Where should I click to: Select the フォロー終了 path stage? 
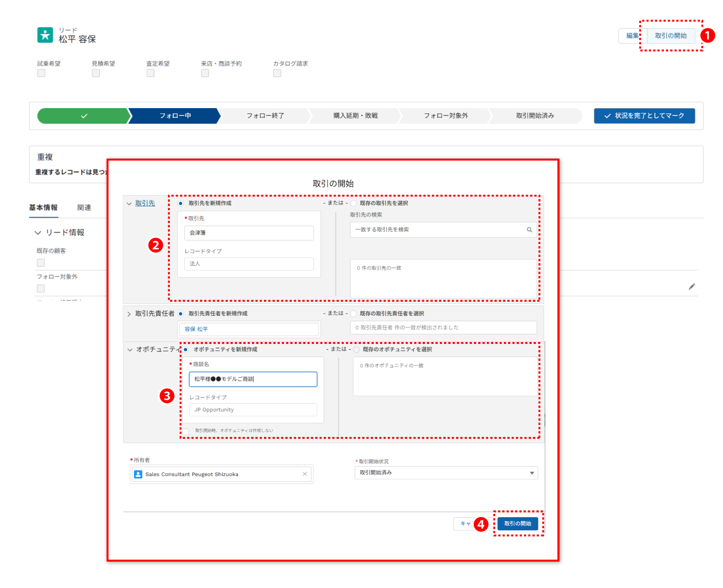265,116
